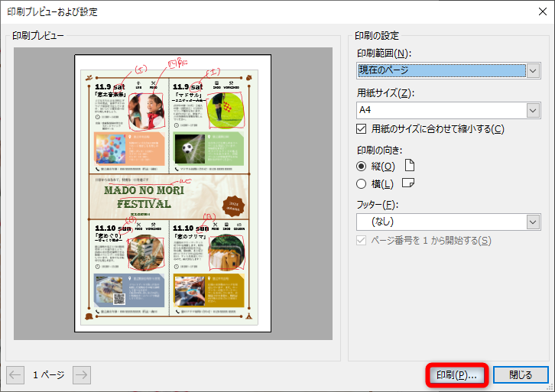Go to previous page with left arrow
Screen dimensions: 555x392
[x=15, y=375]
